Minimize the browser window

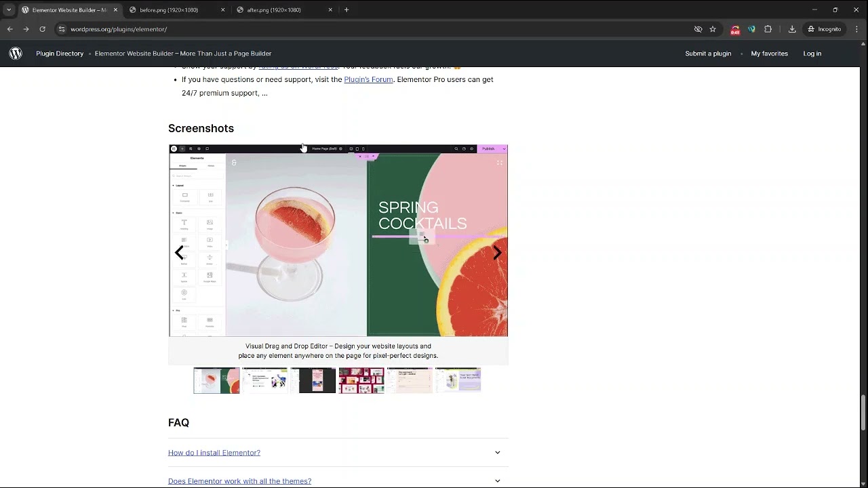pos(815,9)
